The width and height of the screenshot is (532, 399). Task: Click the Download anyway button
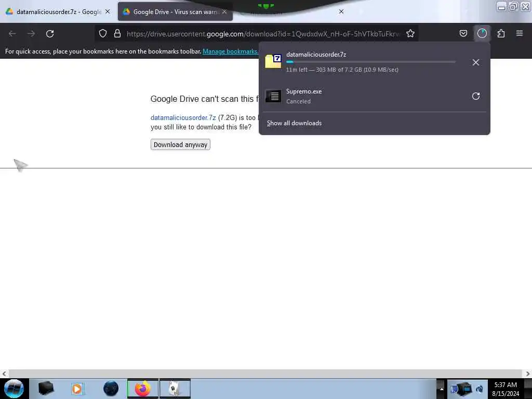click(180, 144)
